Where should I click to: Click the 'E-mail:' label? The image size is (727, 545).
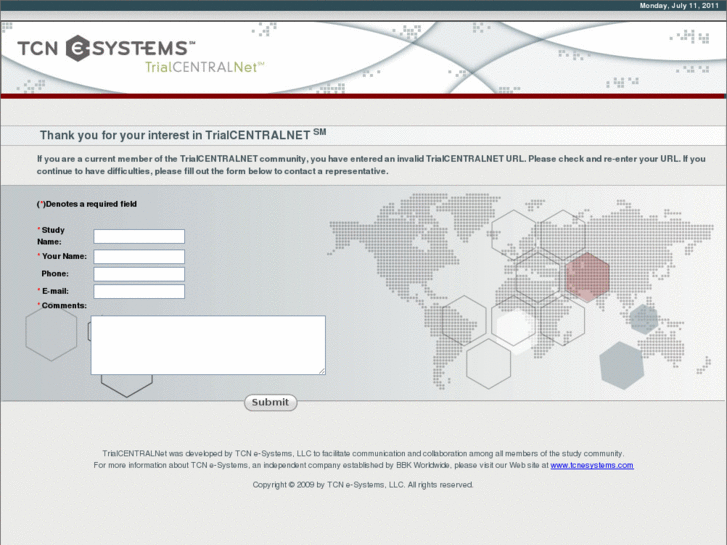click(53, 291)
